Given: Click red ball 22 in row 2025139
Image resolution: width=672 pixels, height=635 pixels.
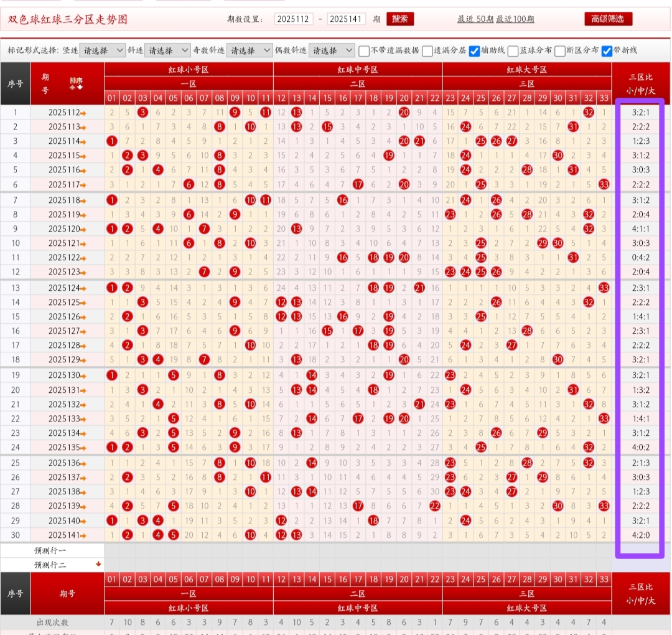Looking at the screenshot, I should 434,506.
